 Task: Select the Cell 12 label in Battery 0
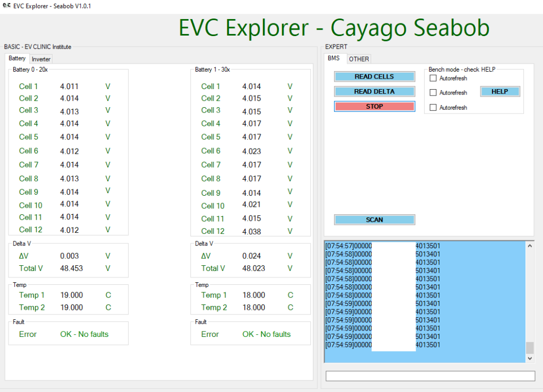30,230
